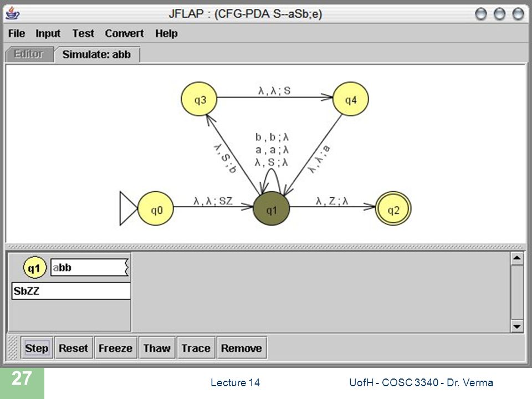The width and height of the screenshot is (532, 399).
Task: Click the initial state triangle marker
Action: click(128, 208)
